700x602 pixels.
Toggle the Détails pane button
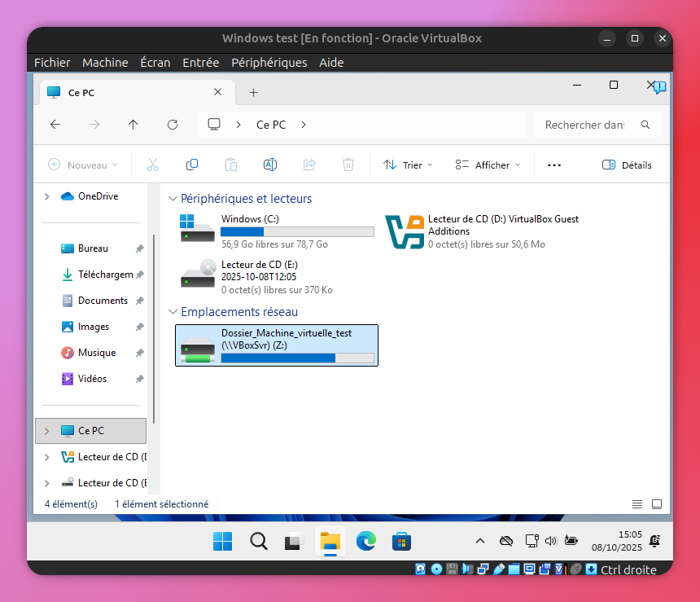click(x=627, y=165)
